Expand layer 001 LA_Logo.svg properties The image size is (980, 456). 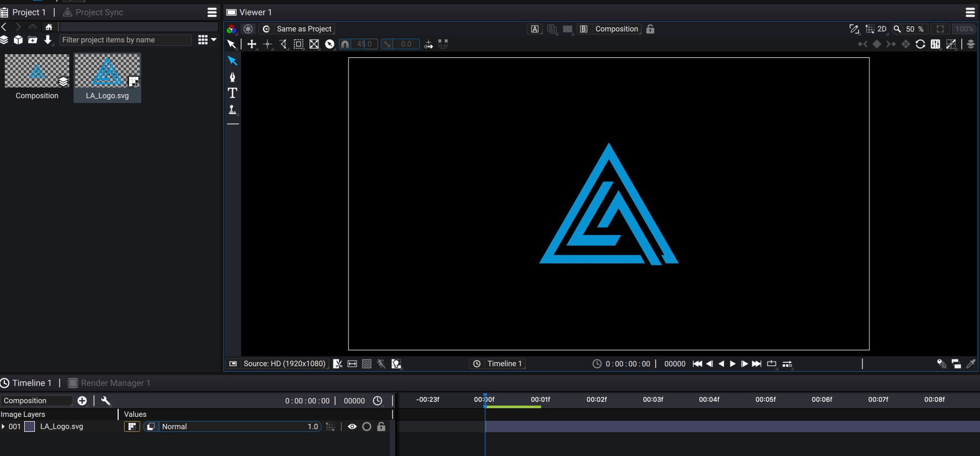3,426
